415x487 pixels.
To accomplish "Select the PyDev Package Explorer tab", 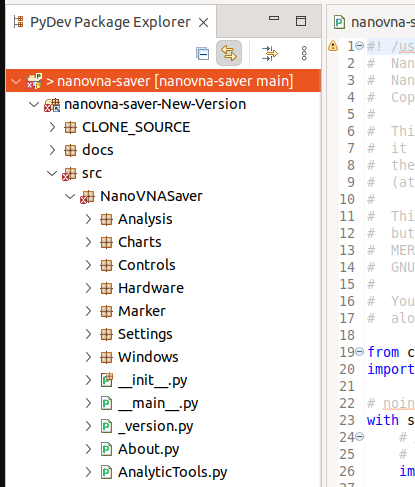I will [x=110, y=22].
